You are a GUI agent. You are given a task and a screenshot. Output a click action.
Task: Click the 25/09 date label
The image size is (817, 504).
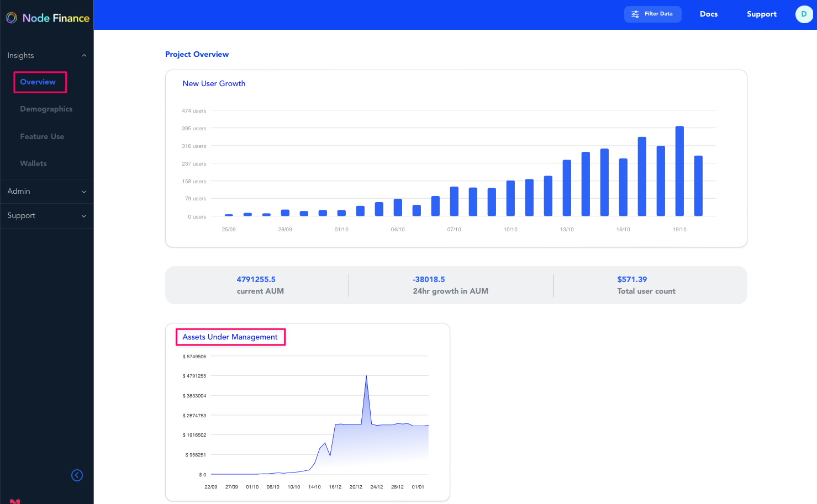[x=229, y=230]
